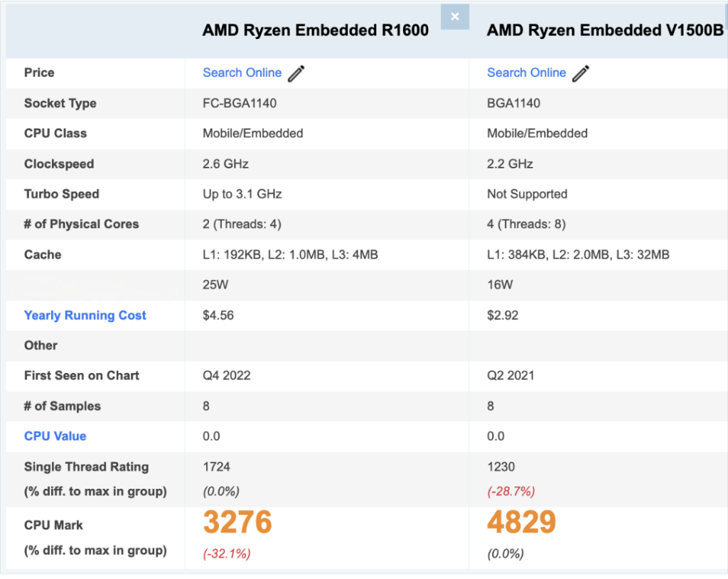
Task: Open Search Online link for V1500B
Action: (526, 73)
